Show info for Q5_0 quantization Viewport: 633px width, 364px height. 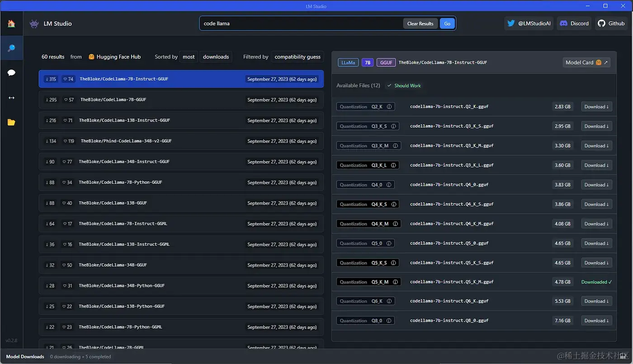(x=389, y=243)
